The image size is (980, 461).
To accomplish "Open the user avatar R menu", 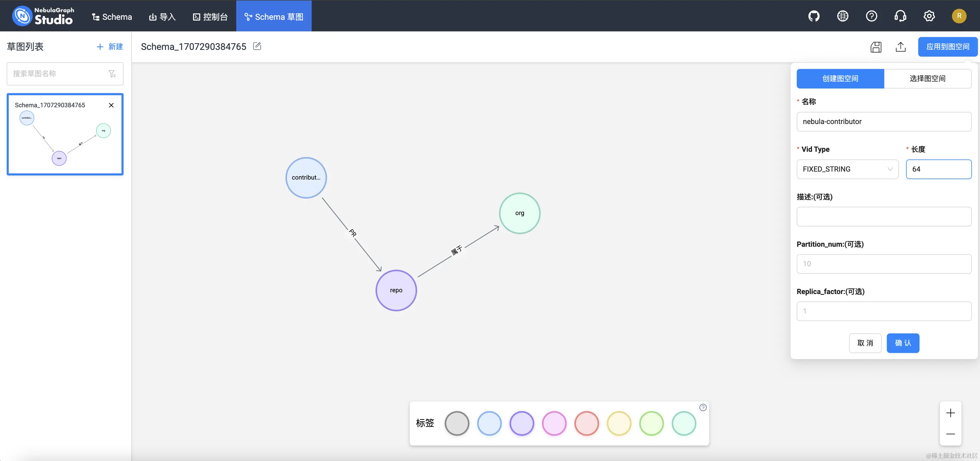I will point(959,16).
